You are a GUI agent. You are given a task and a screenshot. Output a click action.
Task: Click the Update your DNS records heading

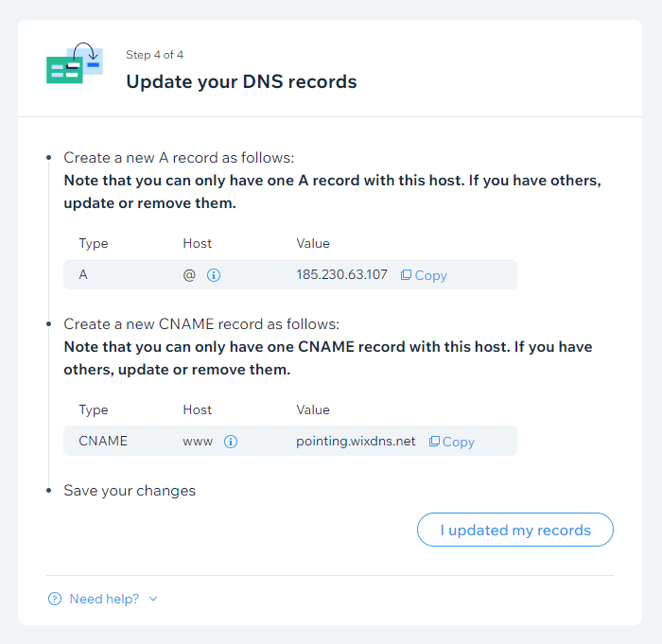tap(241, 82)
